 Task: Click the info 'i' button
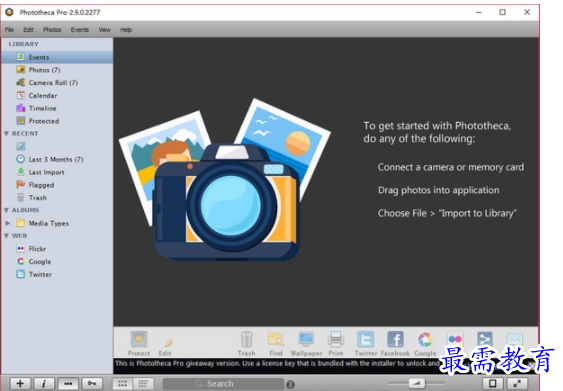(44, 384)
